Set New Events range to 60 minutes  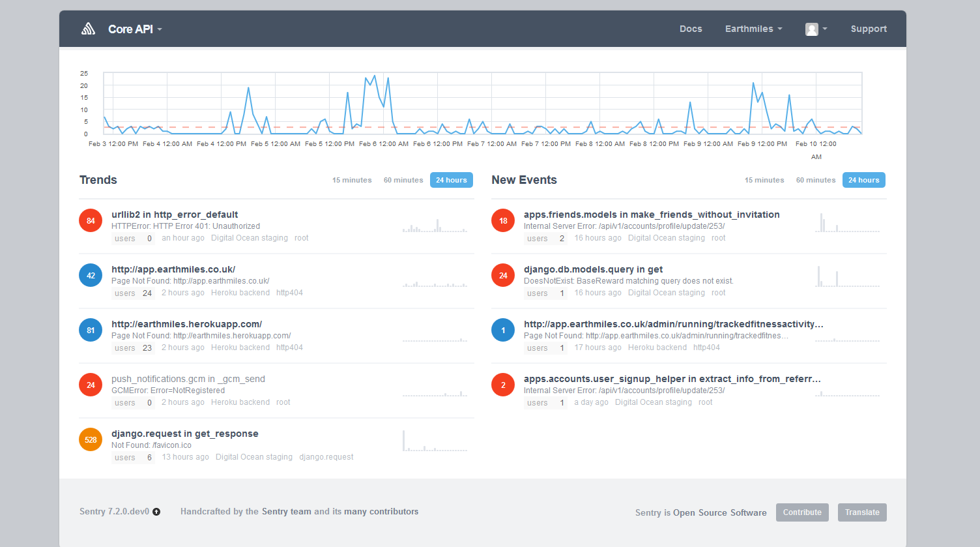pyautogui.click(x=816, y=180)
